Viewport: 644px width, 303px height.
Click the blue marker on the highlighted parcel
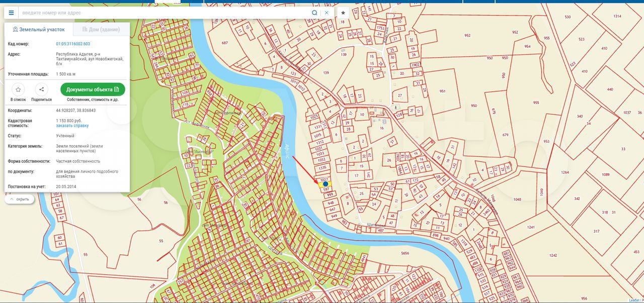click(326, 184)
